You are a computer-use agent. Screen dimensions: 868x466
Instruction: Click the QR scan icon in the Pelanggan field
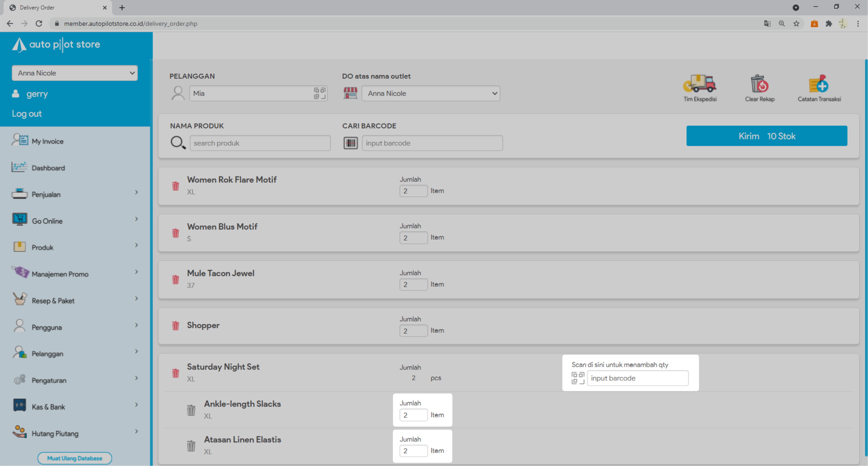click(319, 93)
